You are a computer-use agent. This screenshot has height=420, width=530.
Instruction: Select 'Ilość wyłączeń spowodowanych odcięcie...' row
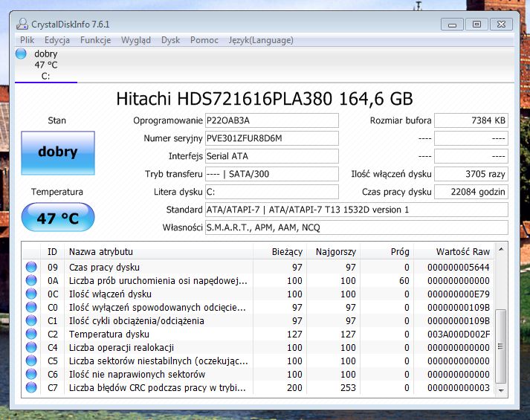tap(157, 308)
